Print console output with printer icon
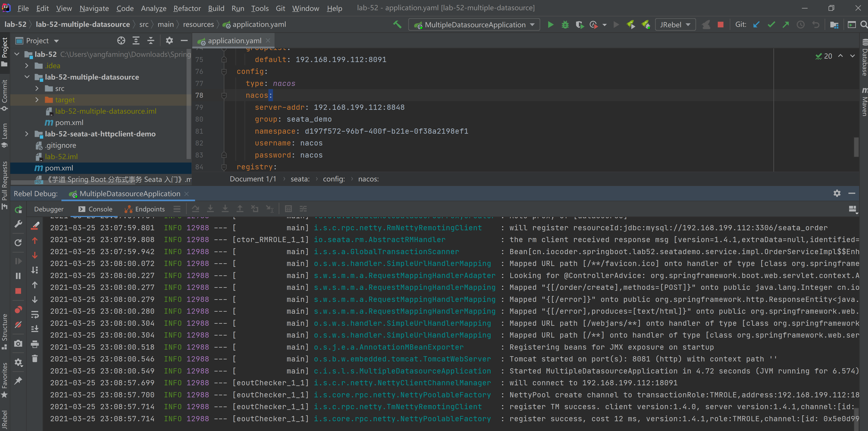The height and width of the screenshot is (431, 868). tap(35, 344)
